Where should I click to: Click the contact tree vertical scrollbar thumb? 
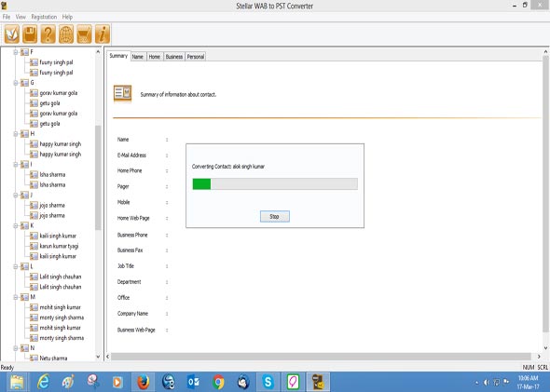click(x=98, y=177)
